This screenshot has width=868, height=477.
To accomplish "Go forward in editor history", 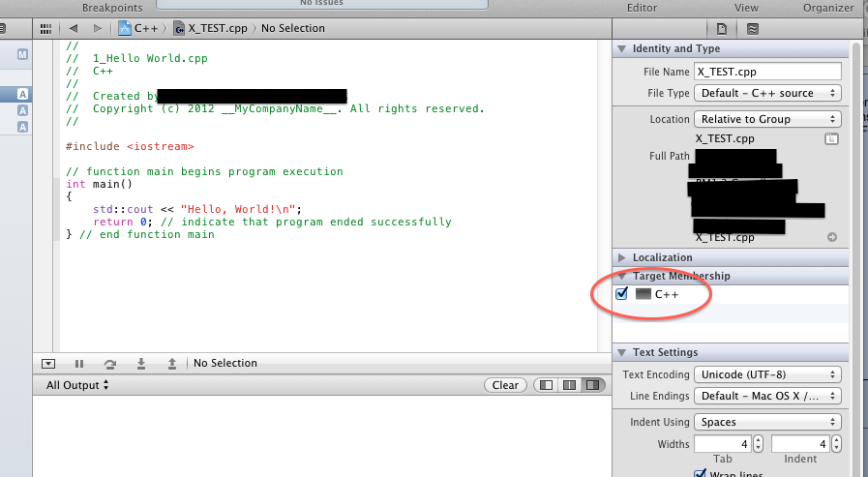I will click(x=96, y=28).
